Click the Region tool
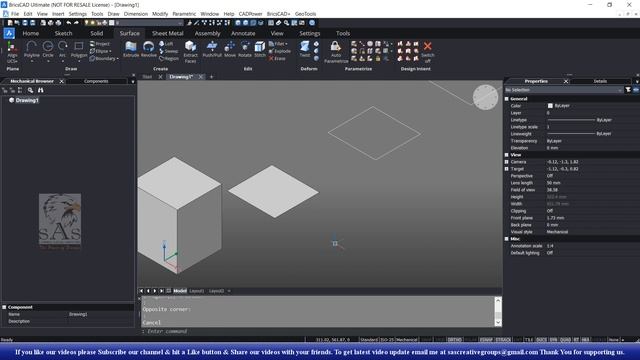Viewport: 640px width, 360px height. click(169, 58)
